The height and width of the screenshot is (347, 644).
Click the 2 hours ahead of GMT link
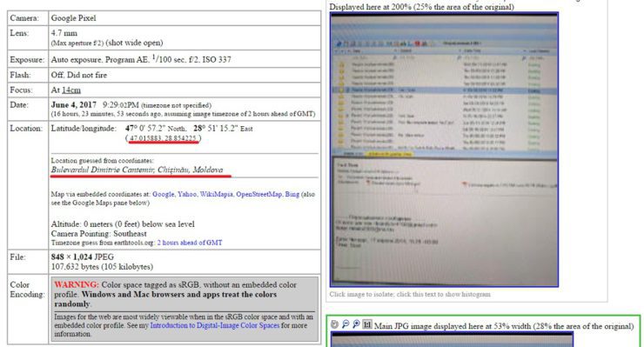tap(190, 243)
